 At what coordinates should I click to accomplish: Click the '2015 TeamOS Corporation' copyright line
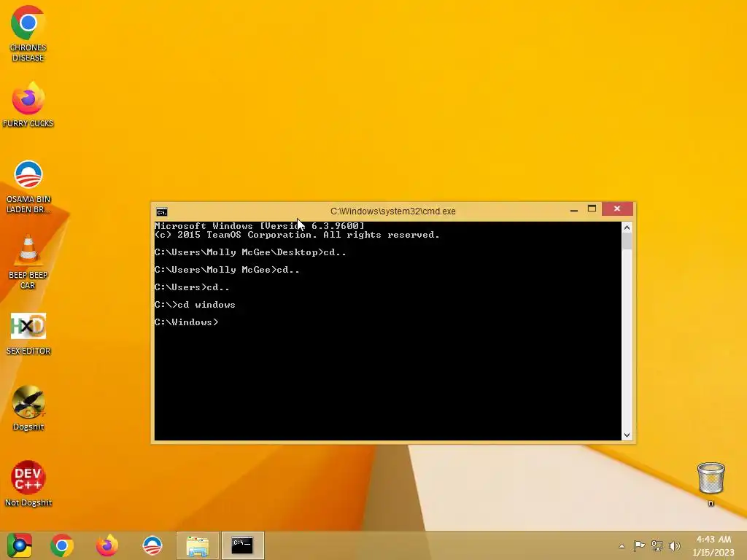[297, 235]
